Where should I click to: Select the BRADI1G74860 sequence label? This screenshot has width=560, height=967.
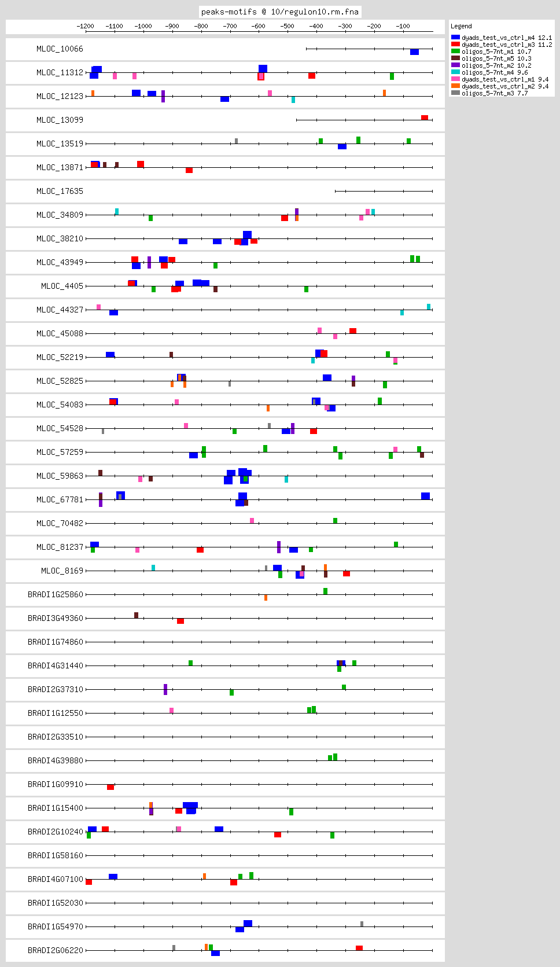tap(56, 642)
